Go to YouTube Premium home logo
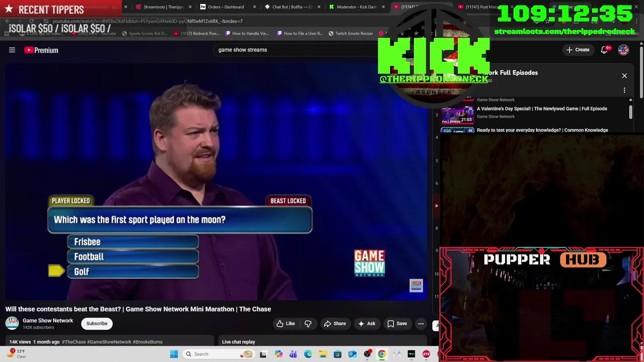 [x=41, y=50]
